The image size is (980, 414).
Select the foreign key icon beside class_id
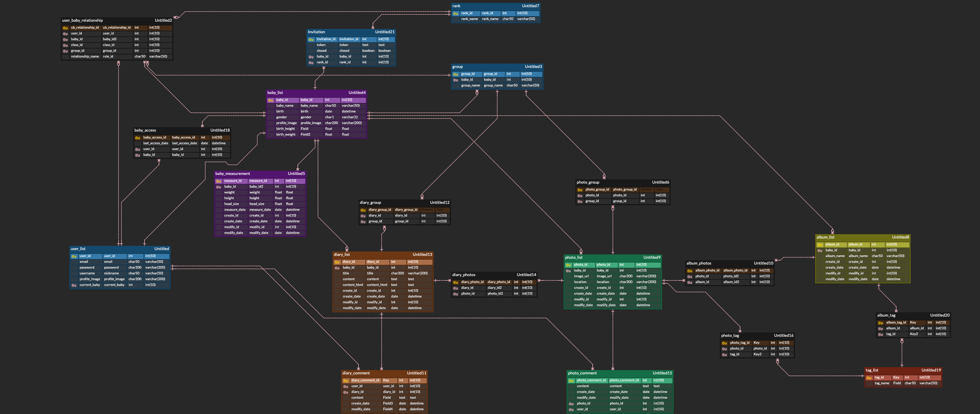tap(65, 45)
